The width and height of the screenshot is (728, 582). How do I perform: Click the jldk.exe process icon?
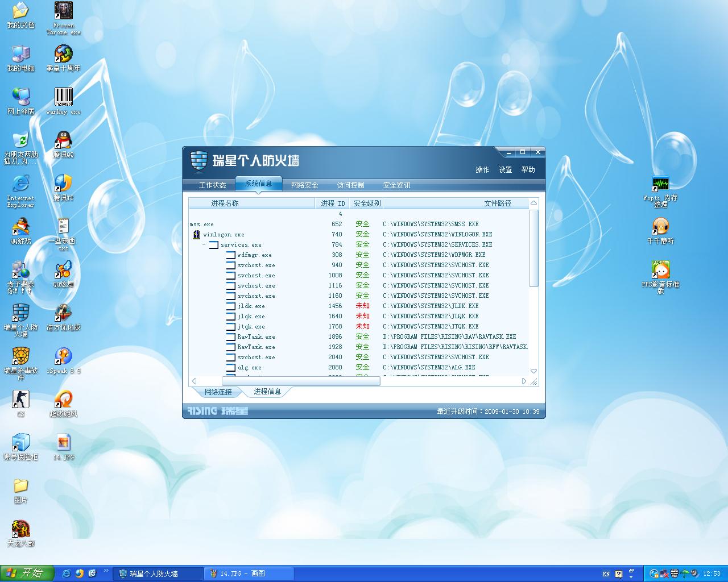coord(230,306)
